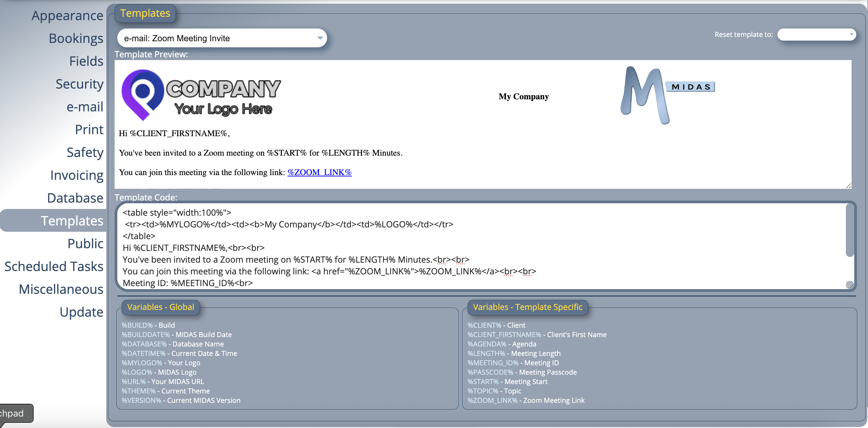Go to Scheduled Tasks settings

tap(54, 266)
